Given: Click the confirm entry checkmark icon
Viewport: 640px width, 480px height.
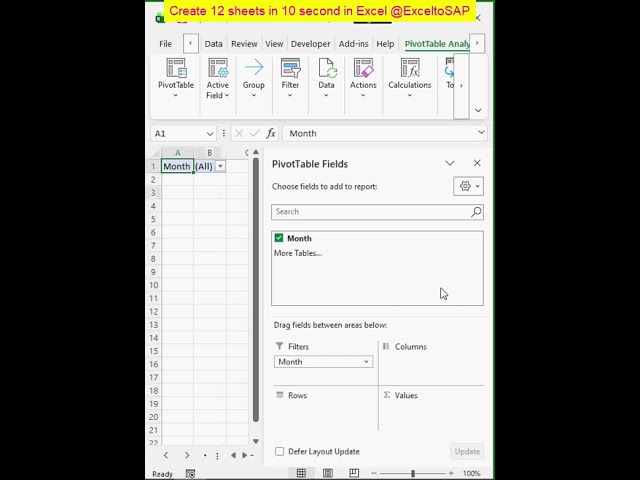Looking at the screenshot, I should click(255, 133).
